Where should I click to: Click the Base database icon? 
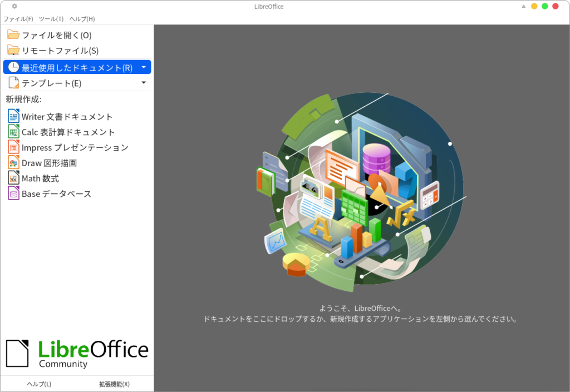click(13, 193)
